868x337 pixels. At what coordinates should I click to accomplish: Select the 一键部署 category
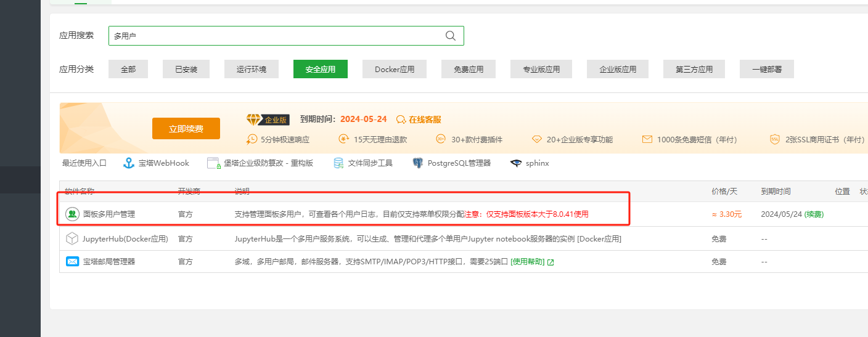[767, 69]
